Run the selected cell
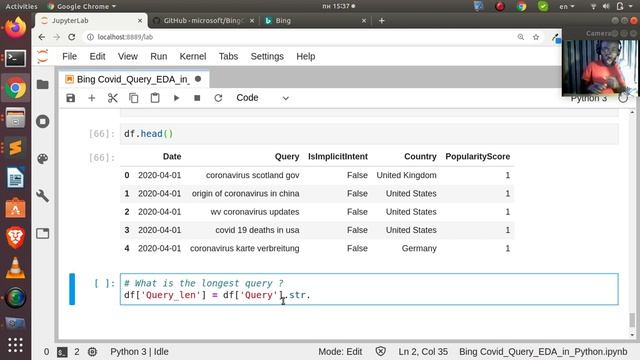640x360 pixels. pyautogui.click(x=176, y=98)
